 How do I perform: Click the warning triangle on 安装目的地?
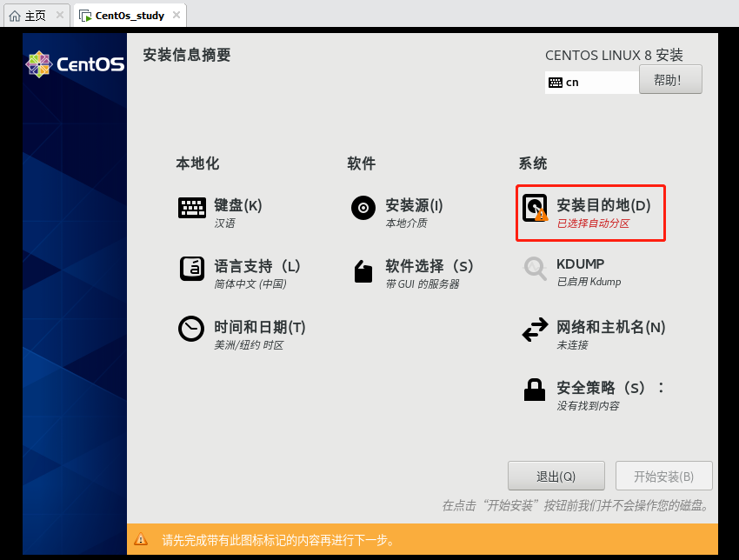click(542, 216)
